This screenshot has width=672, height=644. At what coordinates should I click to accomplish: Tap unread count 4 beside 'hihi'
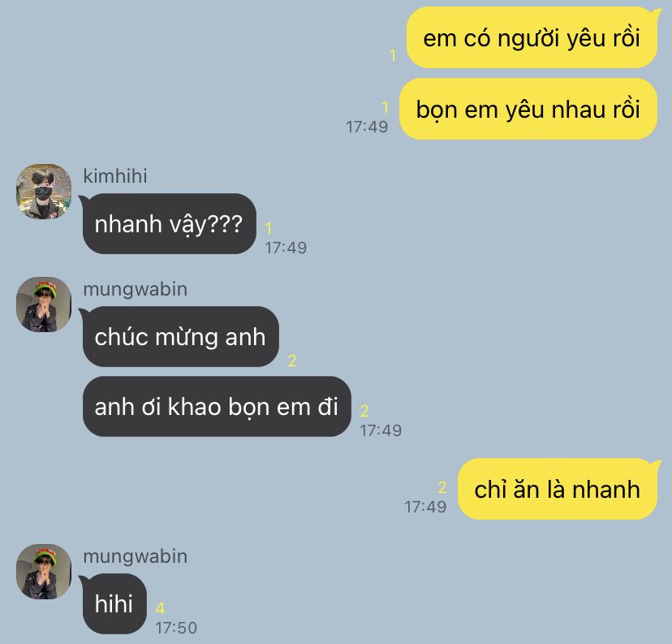[x=160, y=608]
